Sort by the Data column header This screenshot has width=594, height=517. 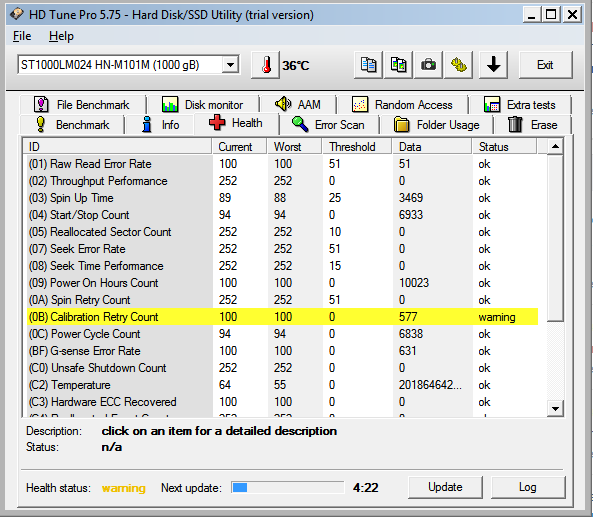433,147
